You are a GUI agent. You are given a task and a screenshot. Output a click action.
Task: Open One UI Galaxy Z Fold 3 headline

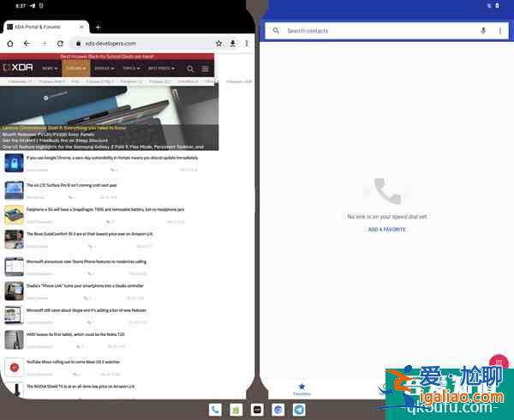103,147
